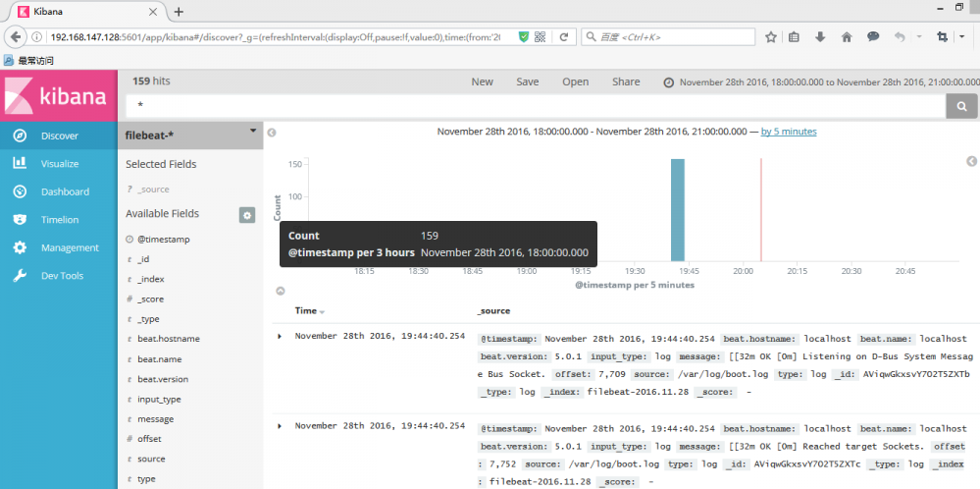Select the Kibana browser tab
The image size is (980, 489).
87,11
